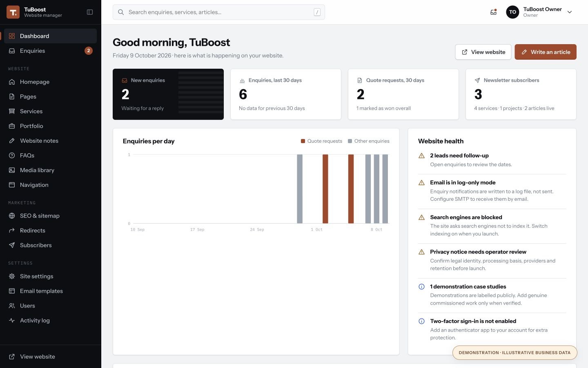Open Homepage sidebar item
Screen dimensions: 588x368
tap(50, 82)
